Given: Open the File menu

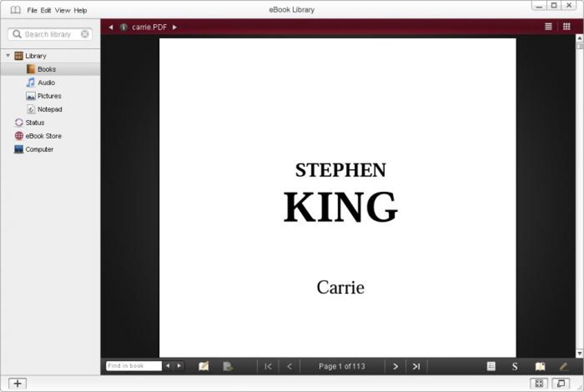Looking at the screenshot, I should (31, 10).
